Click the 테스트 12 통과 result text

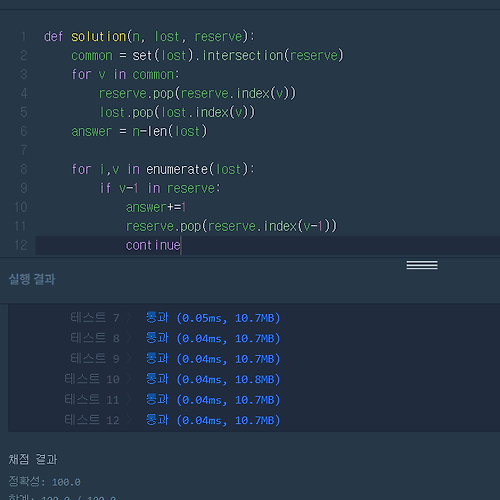tap(213, 420)
